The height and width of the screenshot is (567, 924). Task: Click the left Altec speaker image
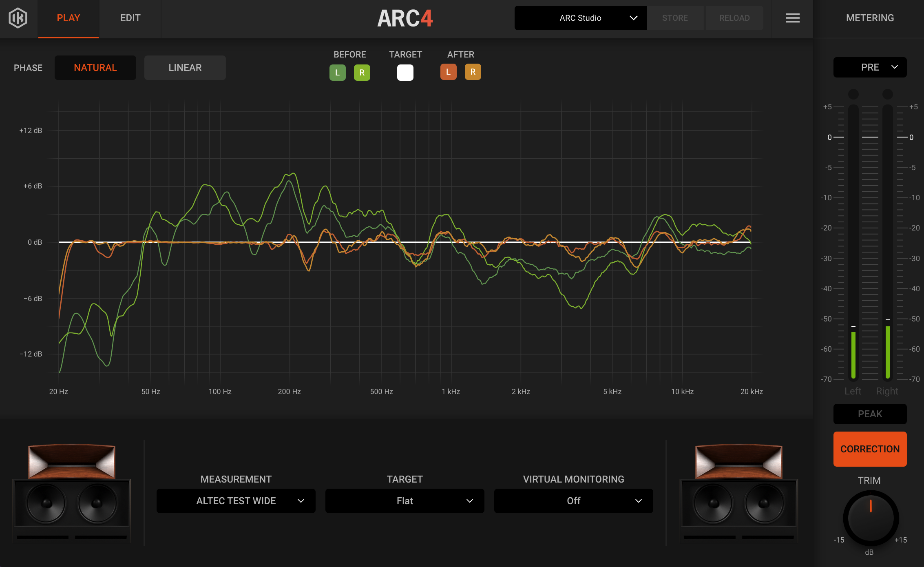(72, 493)
